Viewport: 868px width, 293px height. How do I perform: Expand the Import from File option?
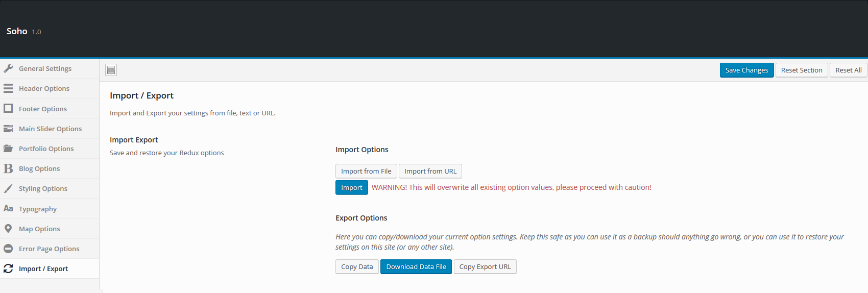point(366,171)
